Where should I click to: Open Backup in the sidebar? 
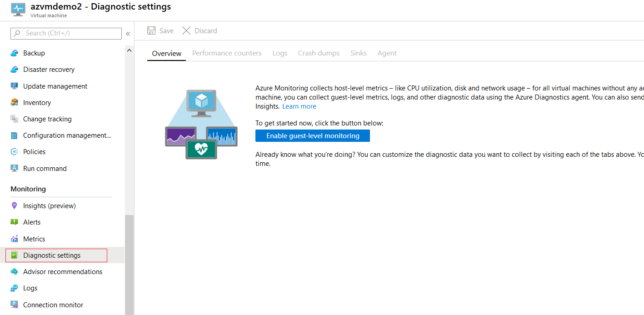click(34, 53)
